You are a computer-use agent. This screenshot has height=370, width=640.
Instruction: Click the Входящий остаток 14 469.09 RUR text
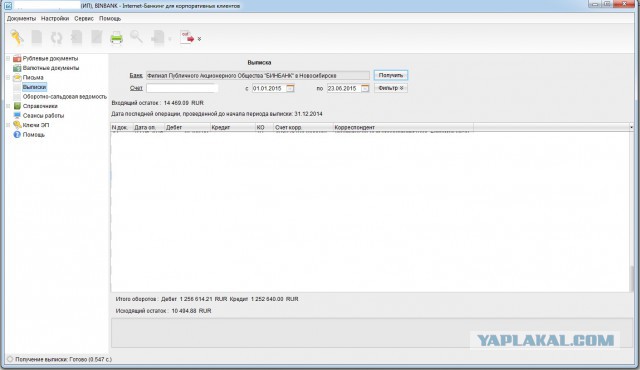158,103
